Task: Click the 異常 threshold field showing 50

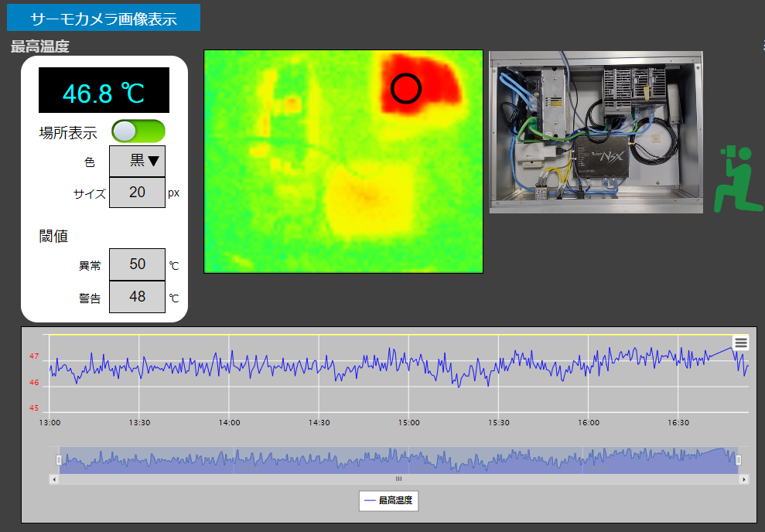Action: point(137,264)
